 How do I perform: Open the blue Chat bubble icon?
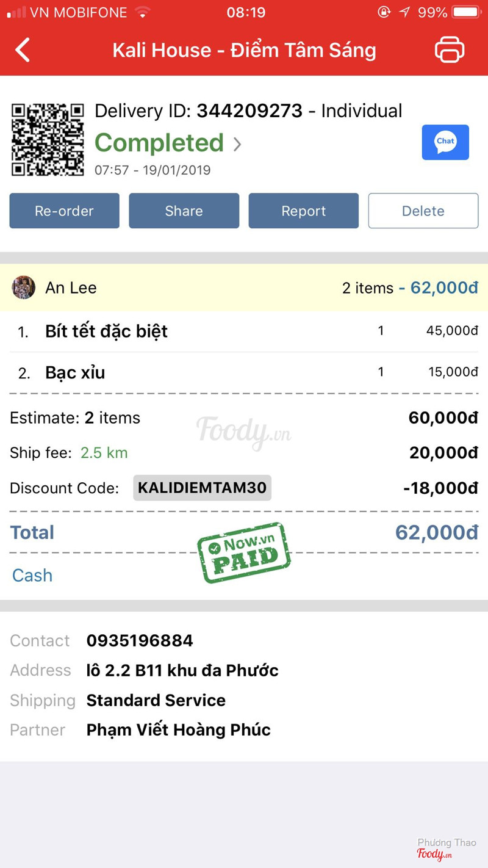pos(445,142)
